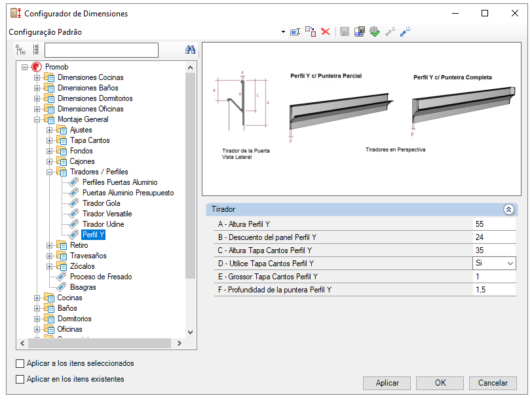Click the gear with green check icon

click(375, 31)
